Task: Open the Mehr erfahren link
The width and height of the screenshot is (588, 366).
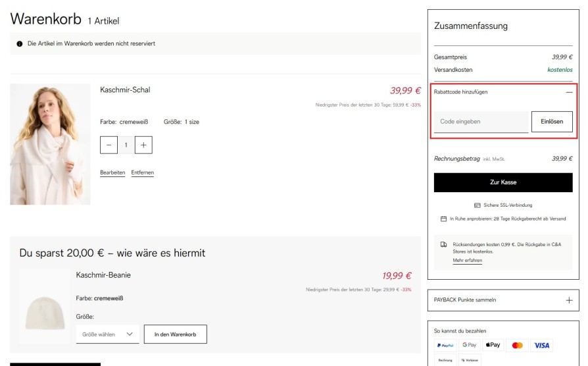Action: coord(467,261)
